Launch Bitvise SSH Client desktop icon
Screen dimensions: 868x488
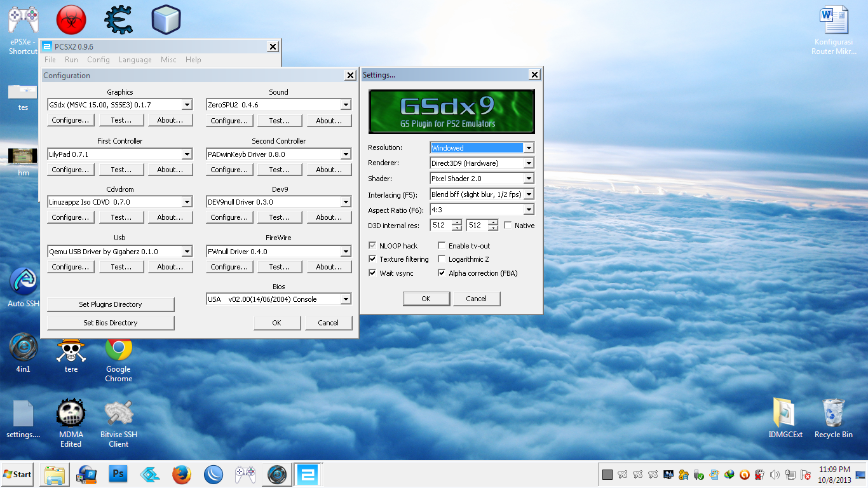coord(118,423)
